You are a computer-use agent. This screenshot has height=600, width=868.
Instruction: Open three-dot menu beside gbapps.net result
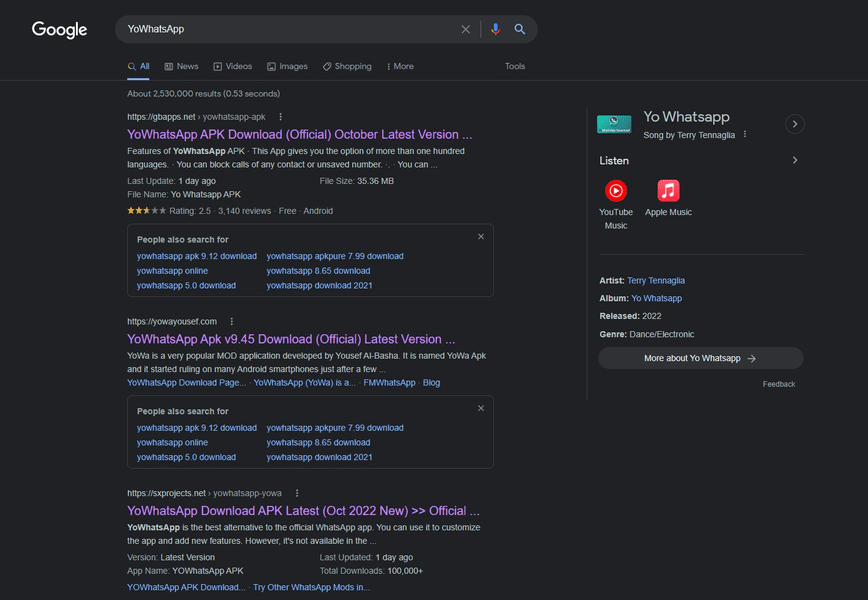[281, 117]
